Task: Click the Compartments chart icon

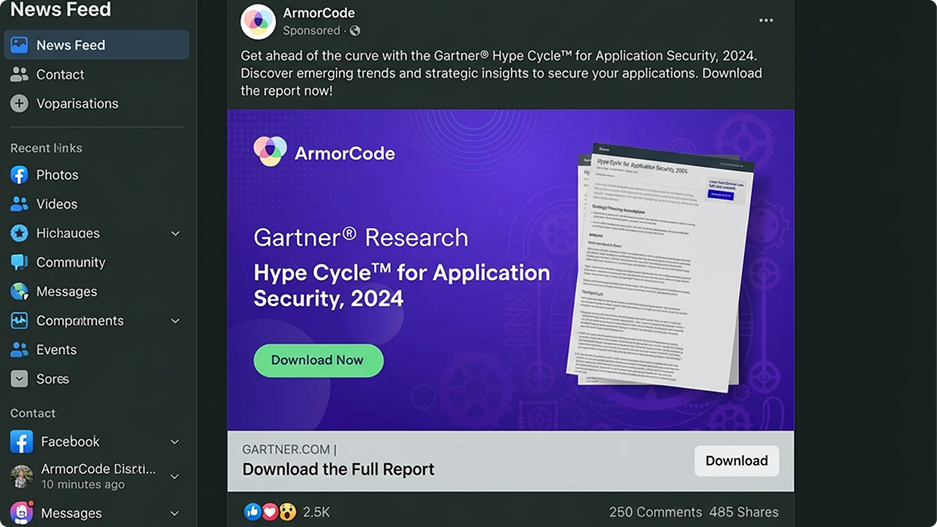Action: (19, 320)
